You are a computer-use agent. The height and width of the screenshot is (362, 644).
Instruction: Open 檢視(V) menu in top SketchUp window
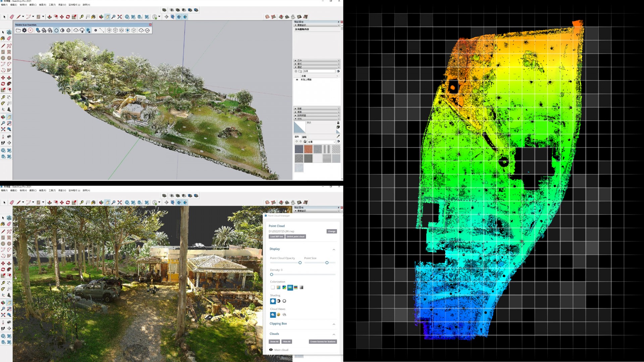(23, 5)
